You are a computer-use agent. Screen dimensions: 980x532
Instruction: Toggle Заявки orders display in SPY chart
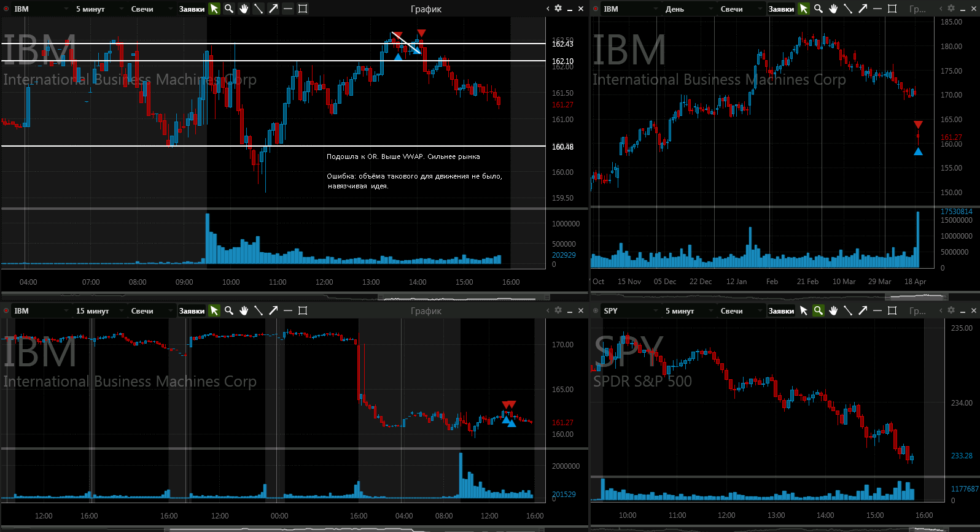click(781, 311)
